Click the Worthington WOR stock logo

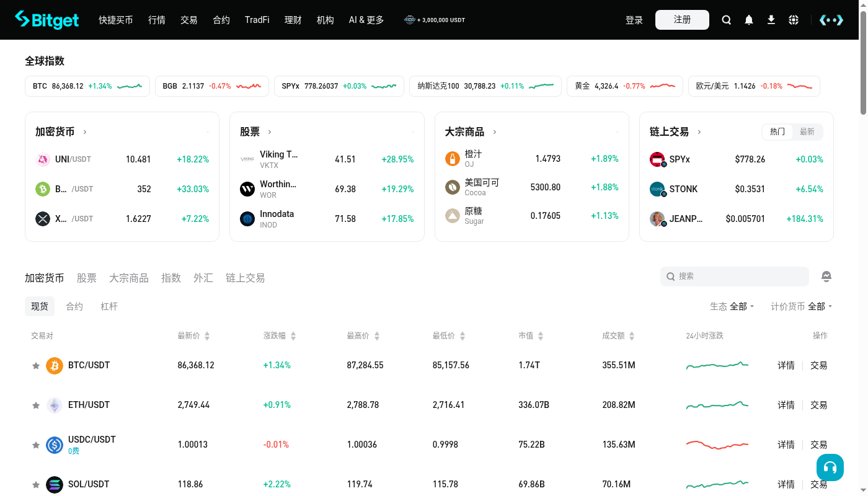247,189
